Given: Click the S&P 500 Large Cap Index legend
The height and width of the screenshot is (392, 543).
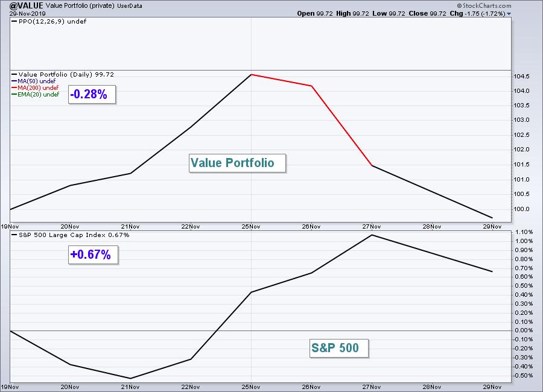Looking at the screenshot, I should pos(71,235).
